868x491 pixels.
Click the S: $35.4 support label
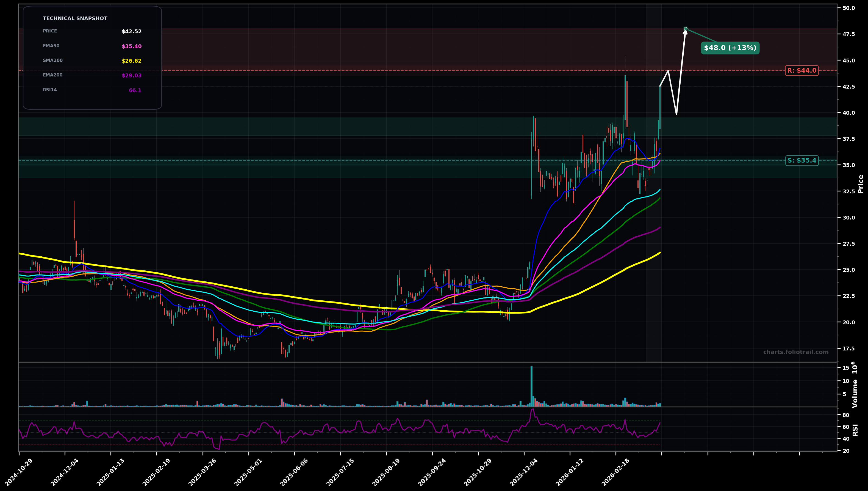pos(802,161)
